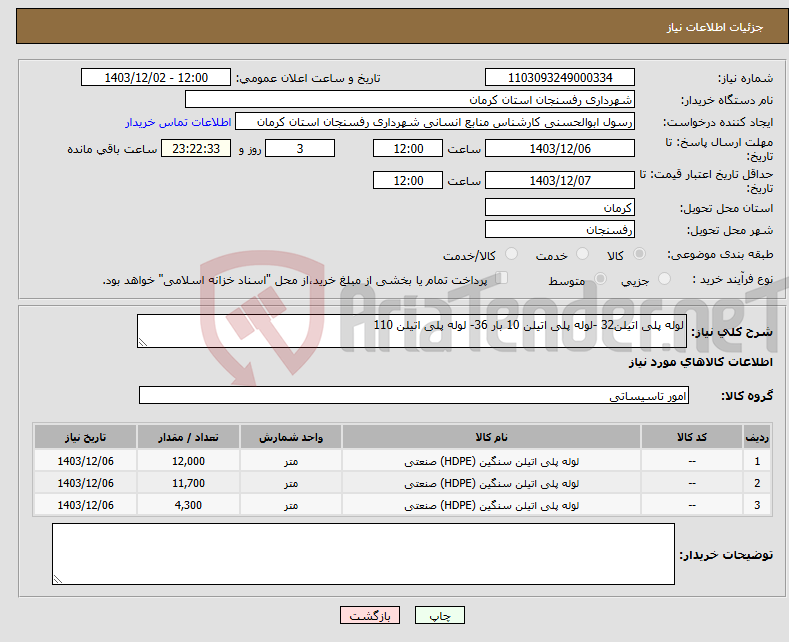This screenshot has height=642, width=789.
Task: Click the response deadline date 1403/12/06 field
Action: pos(560,148)
